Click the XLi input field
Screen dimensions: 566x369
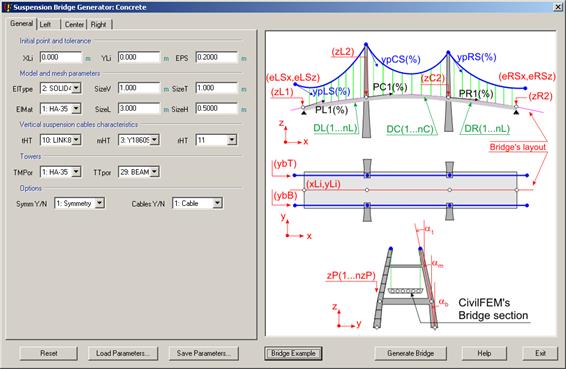[61, 57]
